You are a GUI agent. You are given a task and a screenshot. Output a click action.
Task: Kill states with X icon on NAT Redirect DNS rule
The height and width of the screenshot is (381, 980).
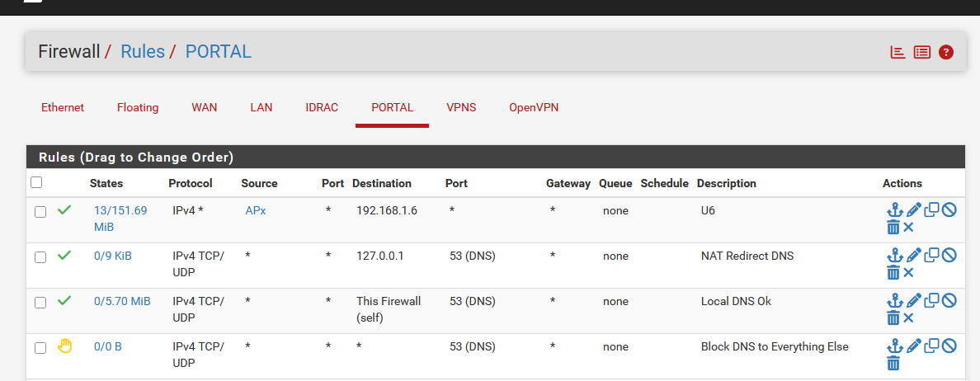click(909, 272)
